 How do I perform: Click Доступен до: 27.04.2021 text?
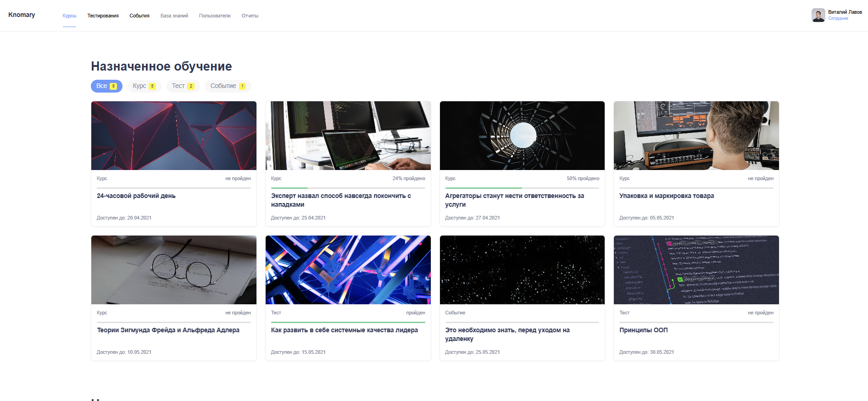[x=473, y=218]
